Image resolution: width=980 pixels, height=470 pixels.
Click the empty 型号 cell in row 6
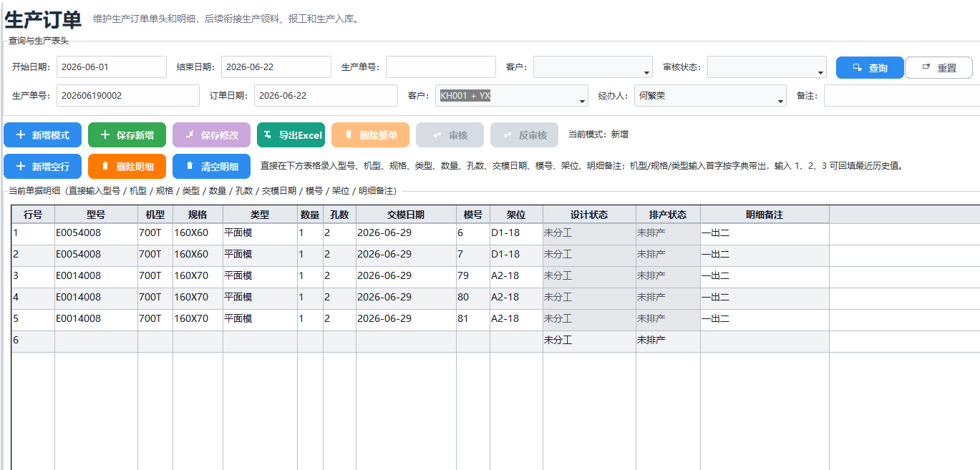[96, 341]
